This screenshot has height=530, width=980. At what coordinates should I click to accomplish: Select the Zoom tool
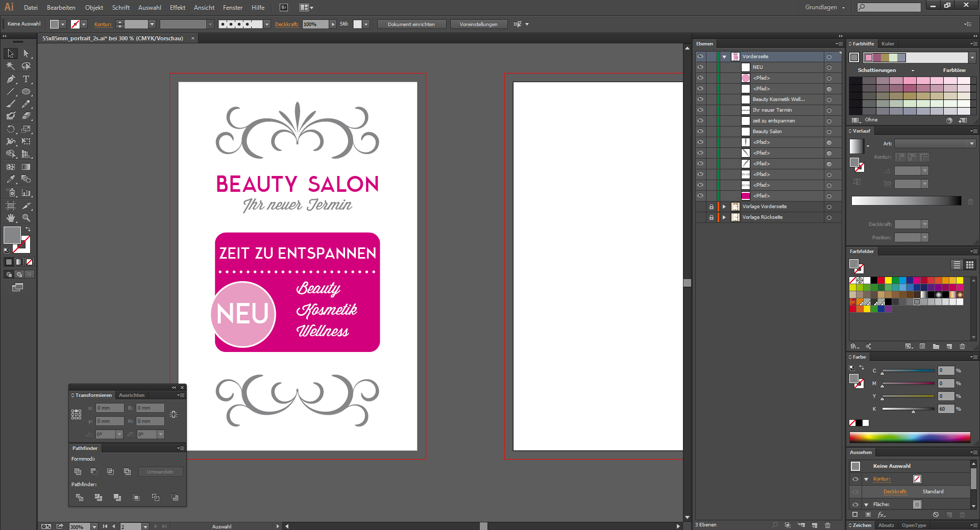tap(26, 218)
